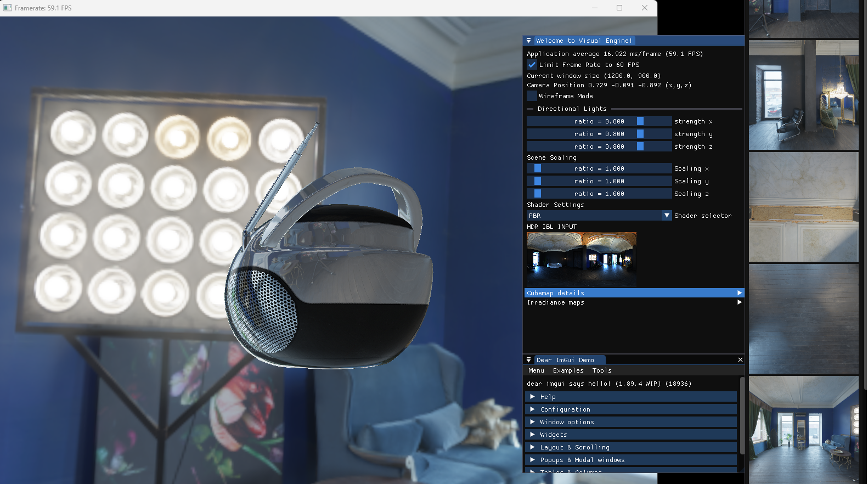Click the HDR IBL INPUT panorama thumbnail

(582, 260)
